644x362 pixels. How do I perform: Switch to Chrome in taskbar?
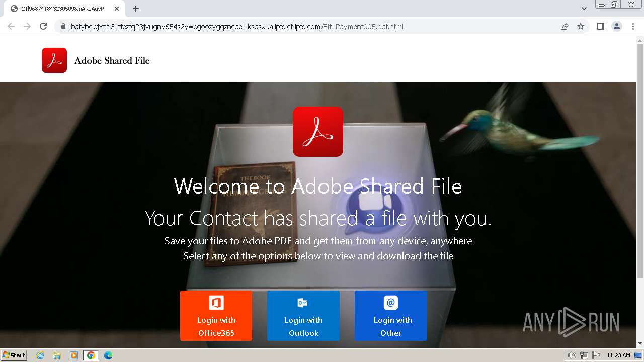(91, 355)
